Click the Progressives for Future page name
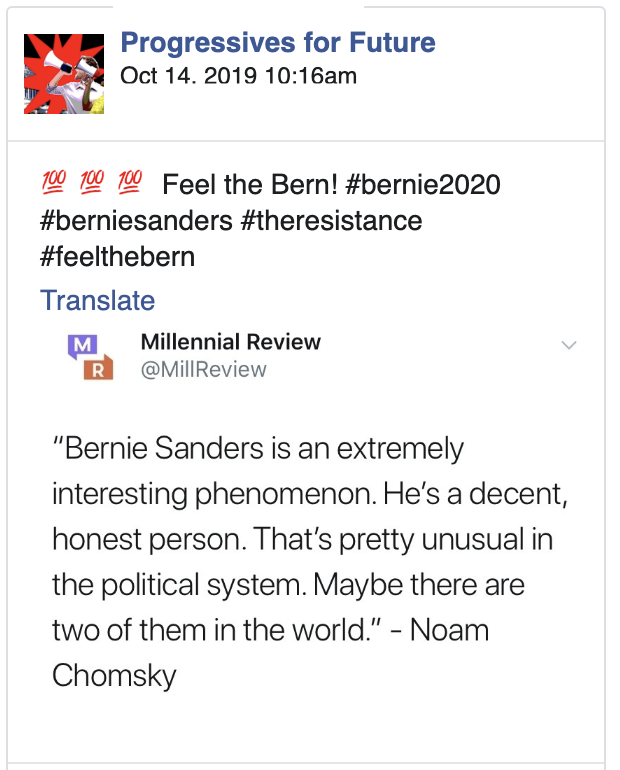The width and height of the screenshot is (620, 770). click(x=278, y=43)
